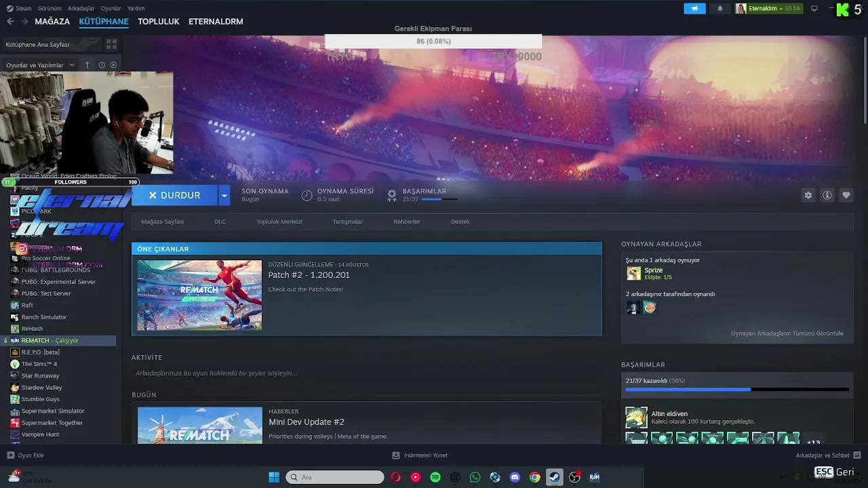Select Stardew Valley in the library list

tap(41, 388)
